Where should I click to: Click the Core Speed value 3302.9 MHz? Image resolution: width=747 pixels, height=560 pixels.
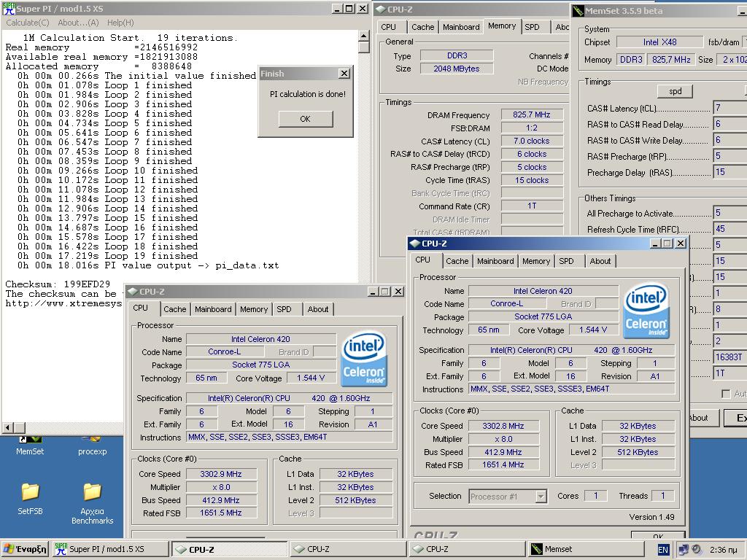click(x=221, y=474)
